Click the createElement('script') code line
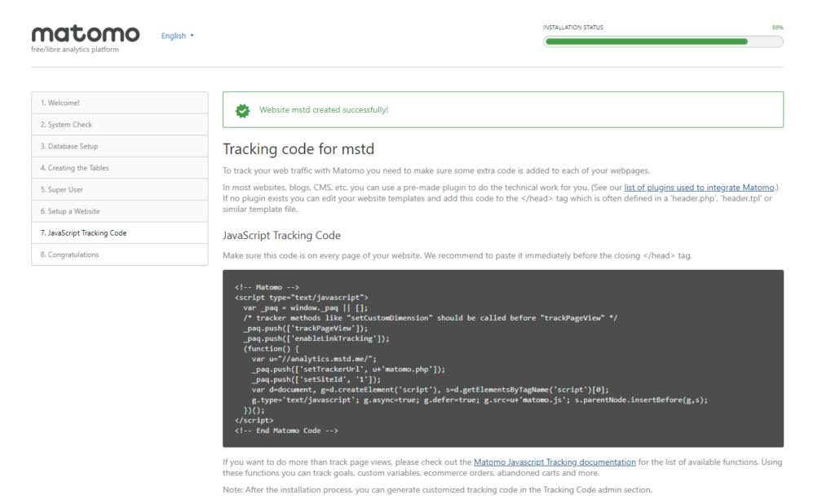This screenshot has width=835, height=504. tap(431, 390)
